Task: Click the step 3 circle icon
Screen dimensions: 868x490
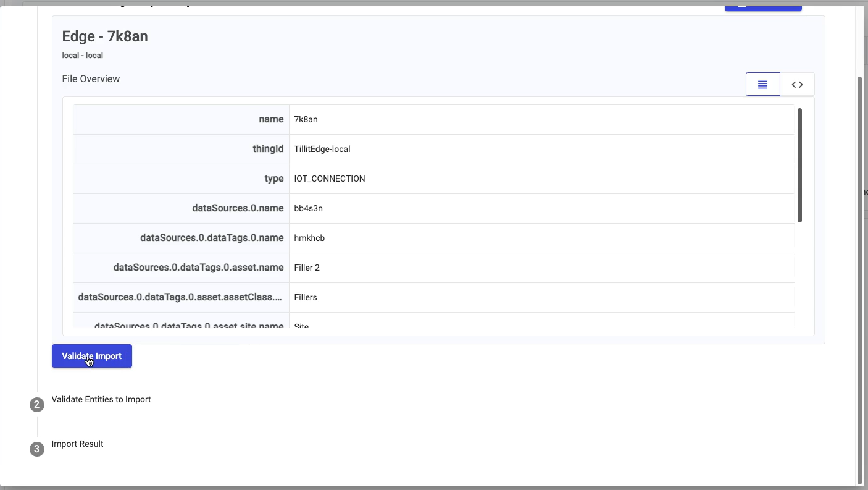Action: pyautogui.click(x=37, y=449)
